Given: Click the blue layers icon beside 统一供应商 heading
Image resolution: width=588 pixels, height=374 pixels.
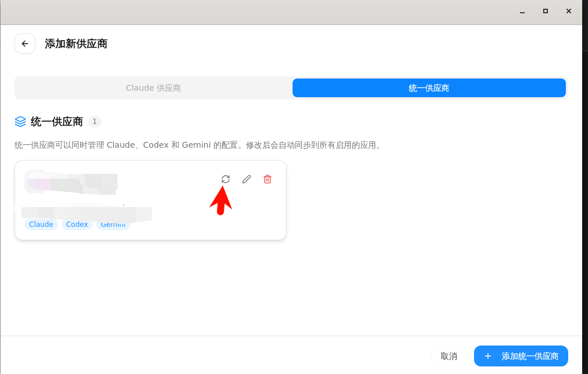Looking at the screenshot, I should (20, 122).
